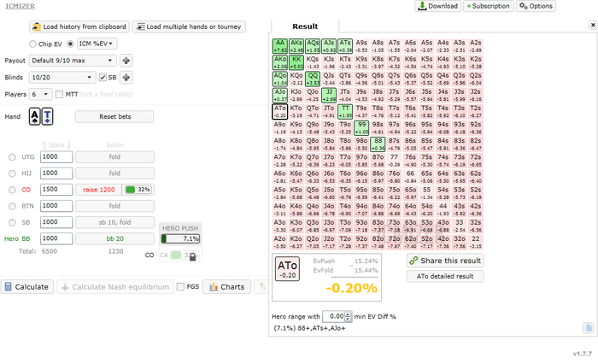
Task: Select the ICM radio button
Action: click(70, 44)
